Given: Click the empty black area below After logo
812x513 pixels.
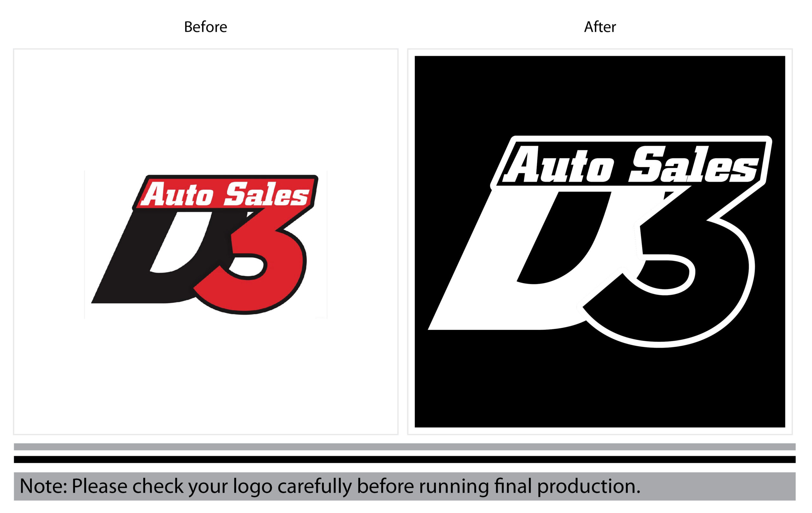Looking at the screenshot, I should [600, 388].
